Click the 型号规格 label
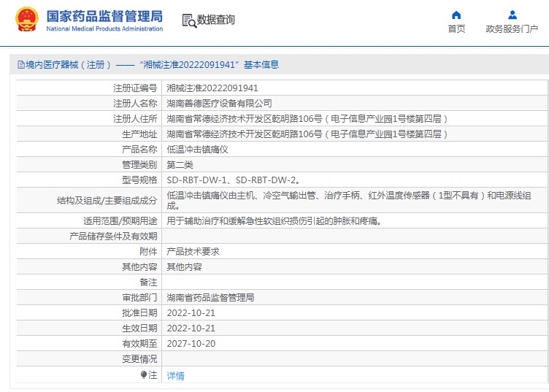549x392 pixels. coord(139,180)
